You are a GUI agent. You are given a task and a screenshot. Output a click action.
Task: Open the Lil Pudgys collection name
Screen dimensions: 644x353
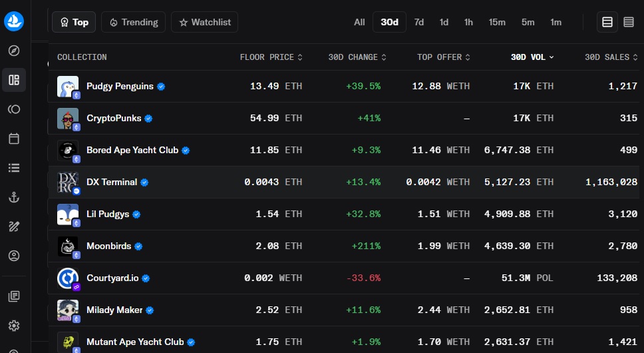(x=108, y=214)
